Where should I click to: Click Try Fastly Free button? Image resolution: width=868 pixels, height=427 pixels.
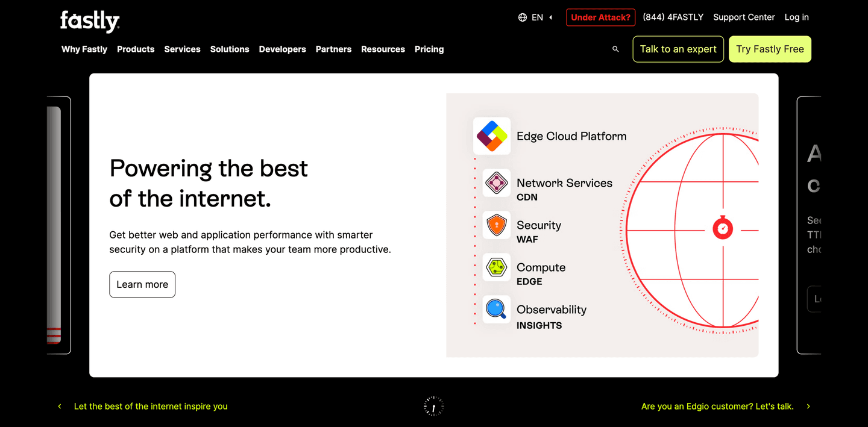coord(770,49)
